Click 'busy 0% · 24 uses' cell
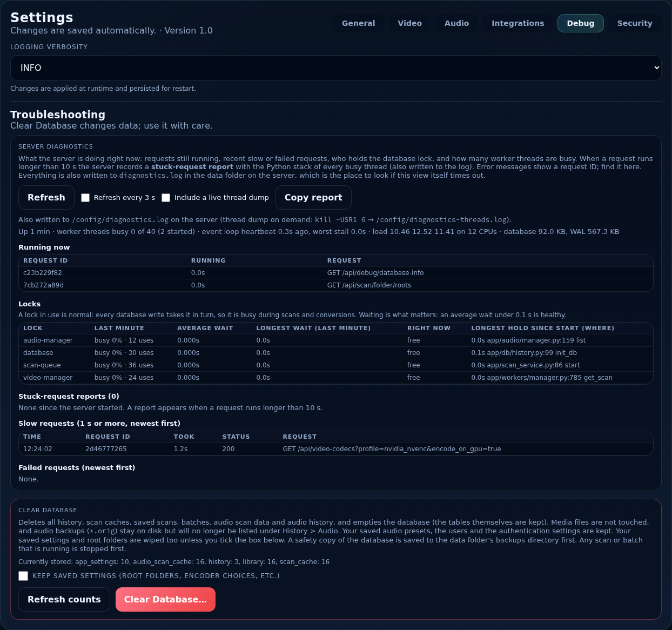 (x=124, y=378)
